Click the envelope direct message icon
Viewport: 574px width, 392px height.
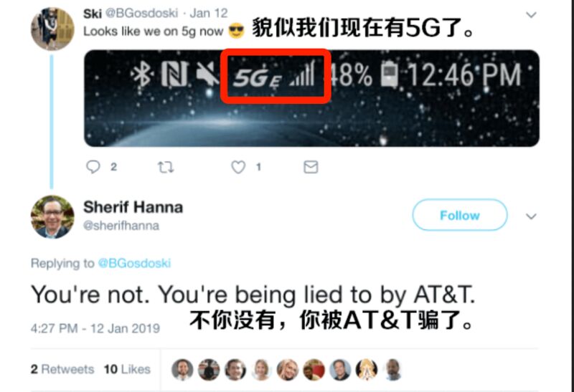point(311,167)
